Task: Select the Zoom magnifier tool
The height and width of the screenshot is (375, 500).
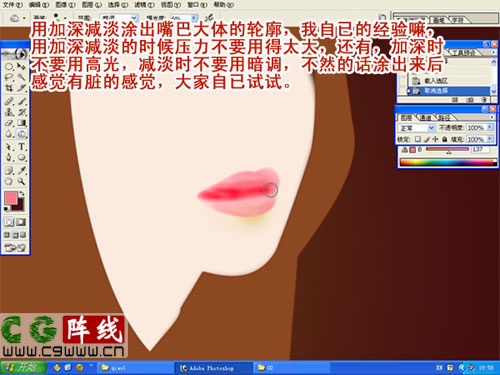Action: (x=21, y=181)
